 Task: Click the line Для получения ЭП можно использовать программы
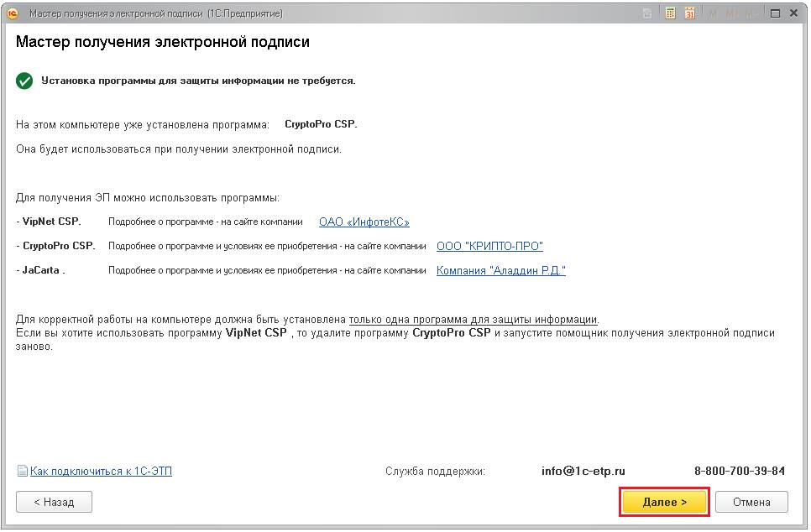pos(148,198)
